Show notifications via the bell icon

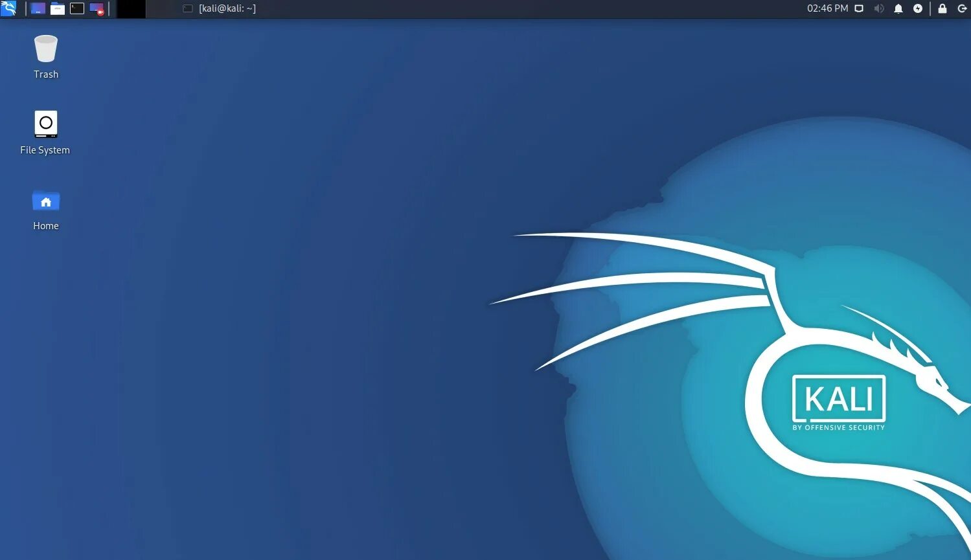[x=898, y=8]
